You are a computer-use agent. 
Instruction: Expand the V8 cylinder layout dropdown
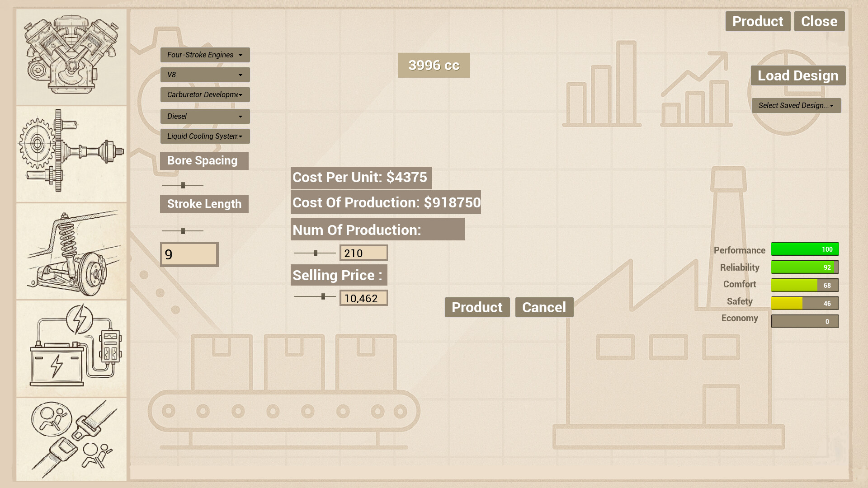coord(205,75)
